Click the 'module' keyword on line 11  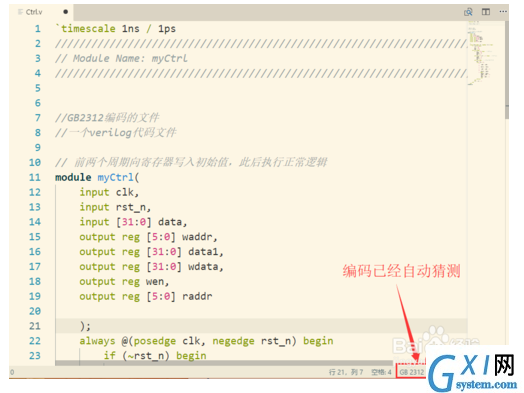coord(73,177)
